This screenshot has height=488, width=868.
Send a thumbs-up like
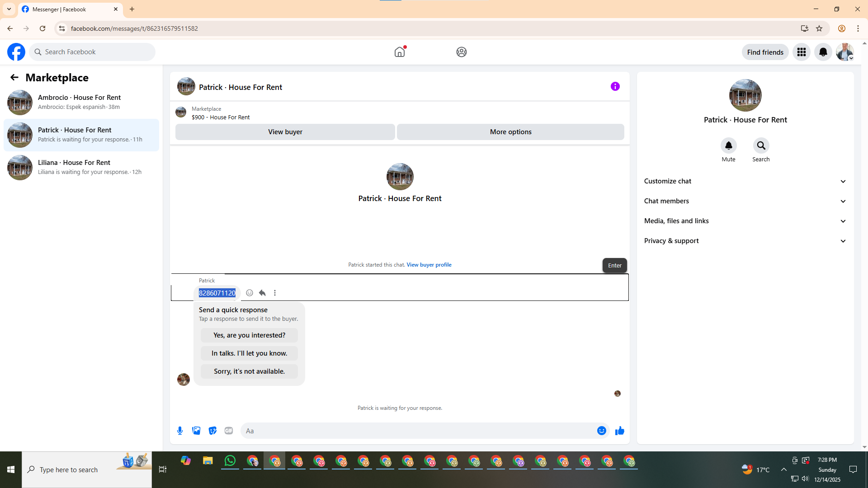619,431
